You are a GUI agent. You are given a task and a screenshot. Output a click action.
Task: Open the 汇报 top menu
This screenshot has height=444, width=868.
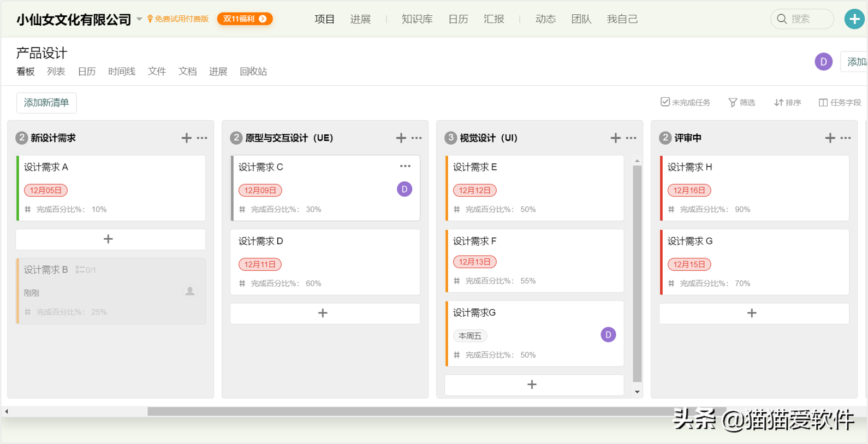pos(494,19)
